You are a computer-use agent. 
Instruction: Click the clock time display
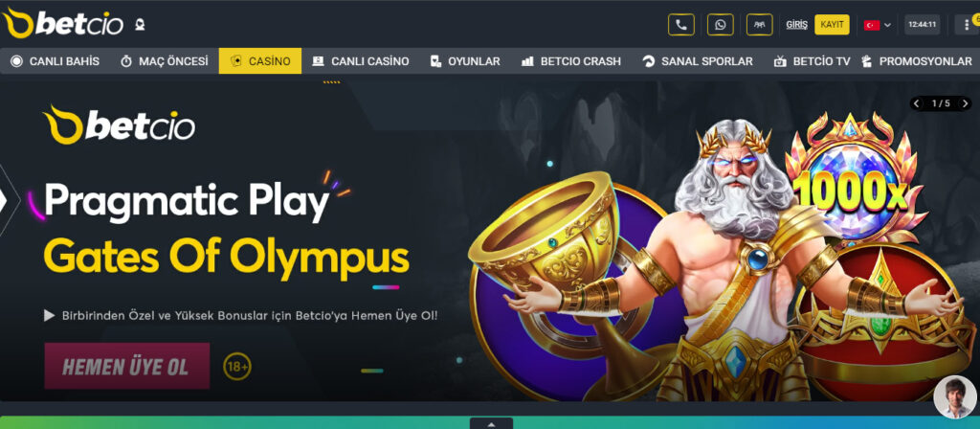922,25
